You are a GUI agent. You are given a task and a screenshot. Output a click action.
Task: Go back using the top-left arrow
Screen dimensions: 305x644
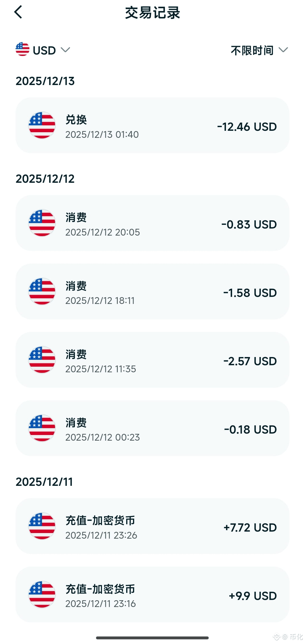pyautogui.click(x=18, y=12)
